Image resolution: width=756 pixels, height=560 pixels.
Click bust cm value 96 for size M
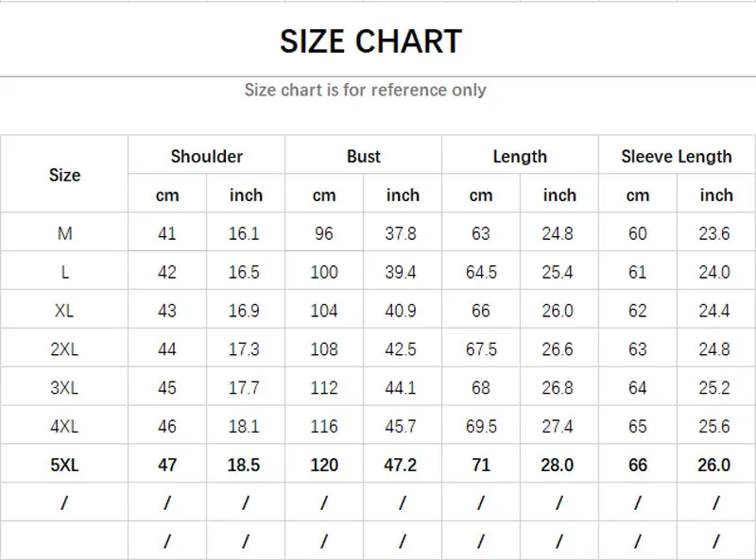[324, 234]
